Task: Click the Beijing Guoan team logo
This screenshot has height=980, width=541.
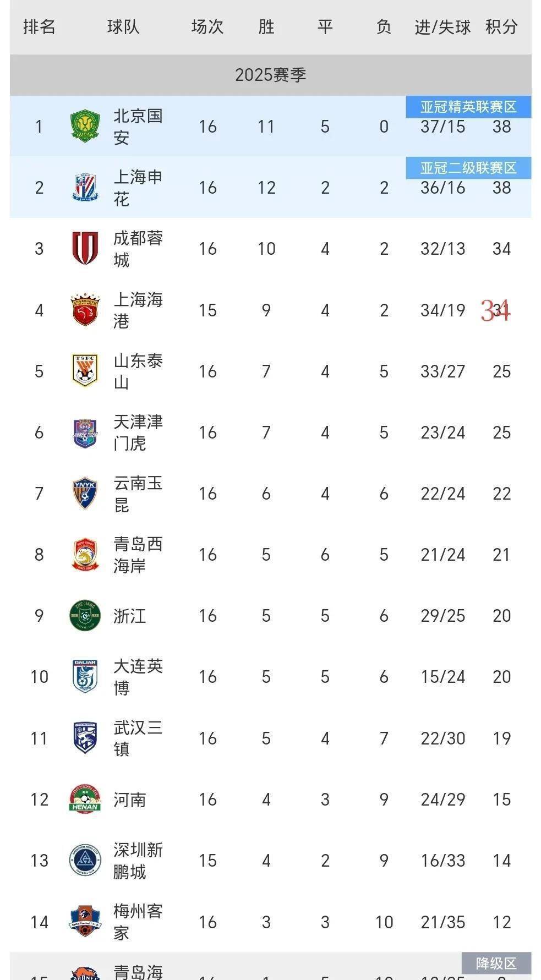Action: tap(85, 126)
